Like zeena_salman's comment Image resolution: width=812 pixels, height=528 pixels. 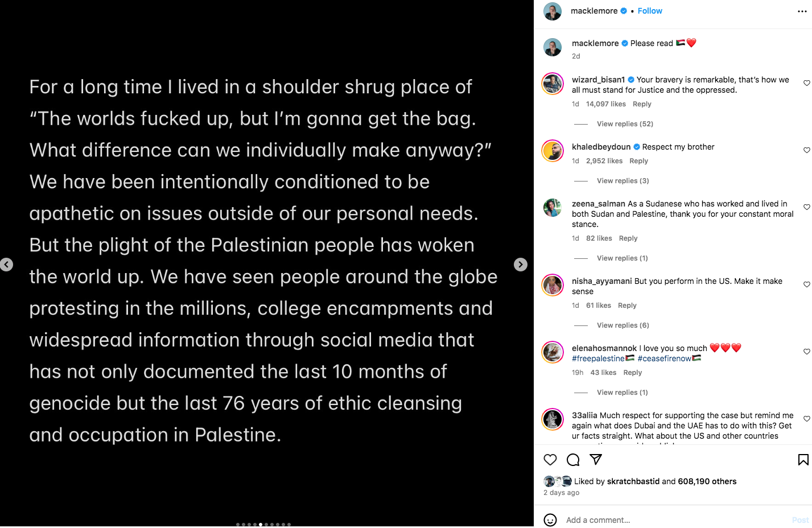coord(806,207)
